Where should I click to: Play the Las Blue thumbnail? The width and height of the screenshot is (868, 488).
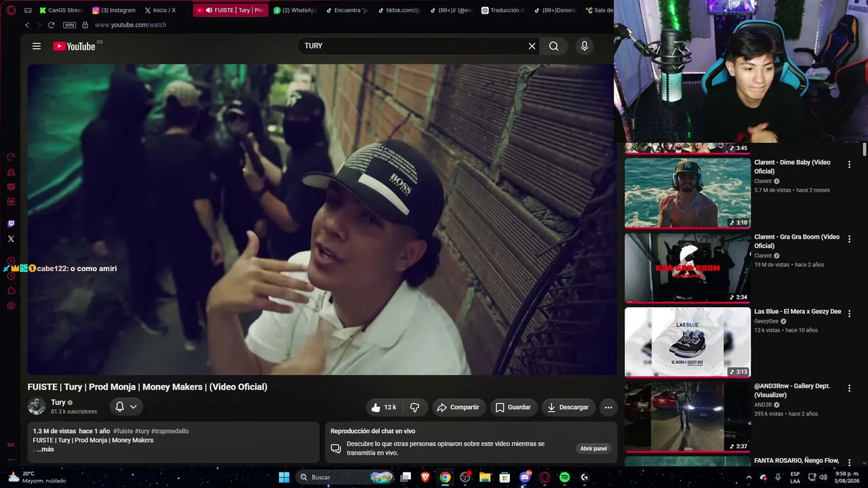pyautogui.click(x=688, y=342)
